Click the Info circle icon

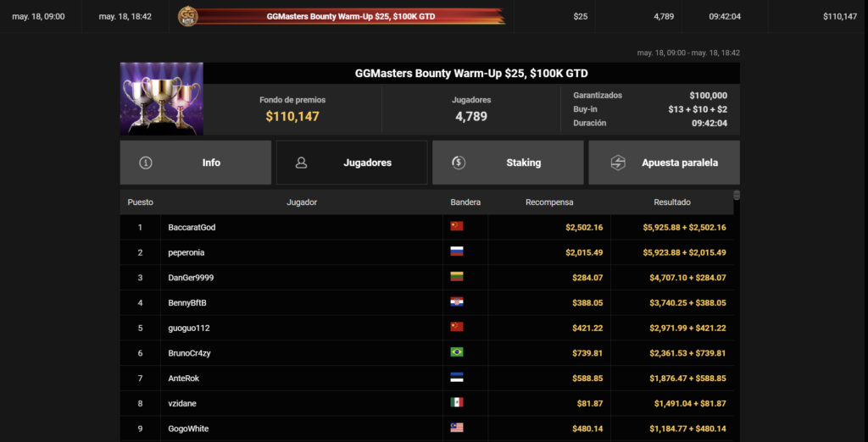(x=146, y=163)
